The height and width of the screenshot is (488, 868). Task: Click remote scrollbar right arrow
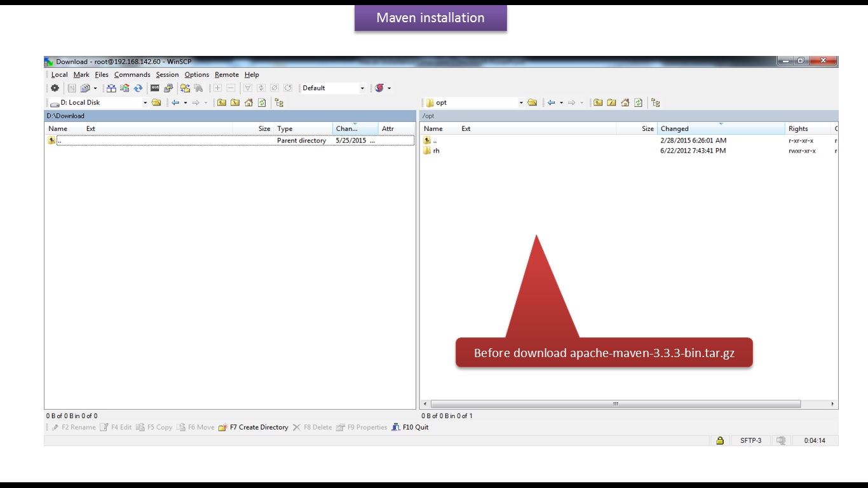coord(832,404)
